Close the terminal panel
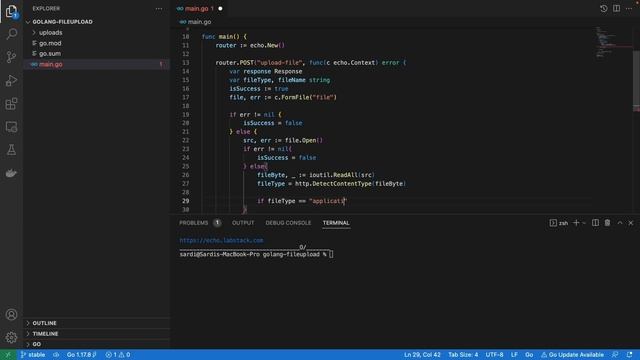640x360 pixels. pos(631,223)
